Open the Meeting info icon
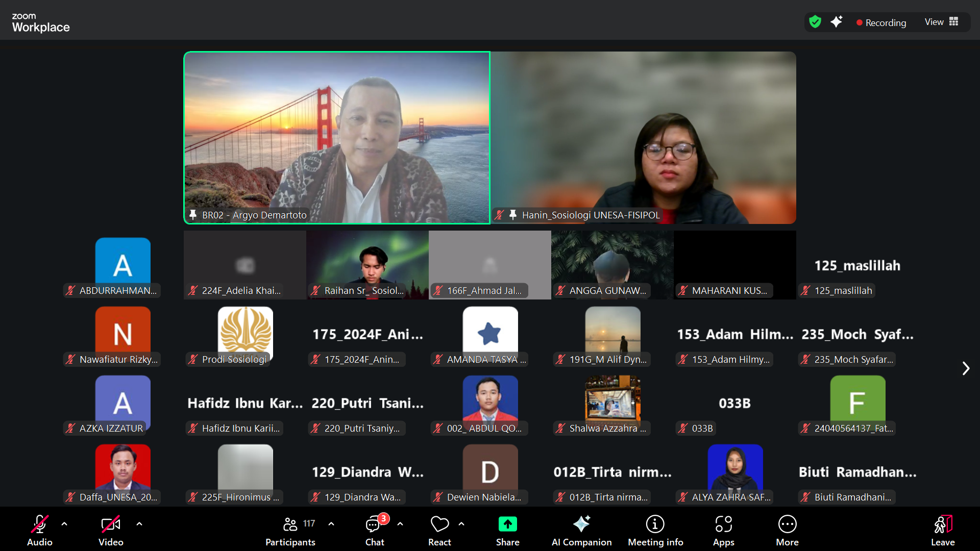The image size is (980, 551). pyautogui.click(x=655, y=524)
